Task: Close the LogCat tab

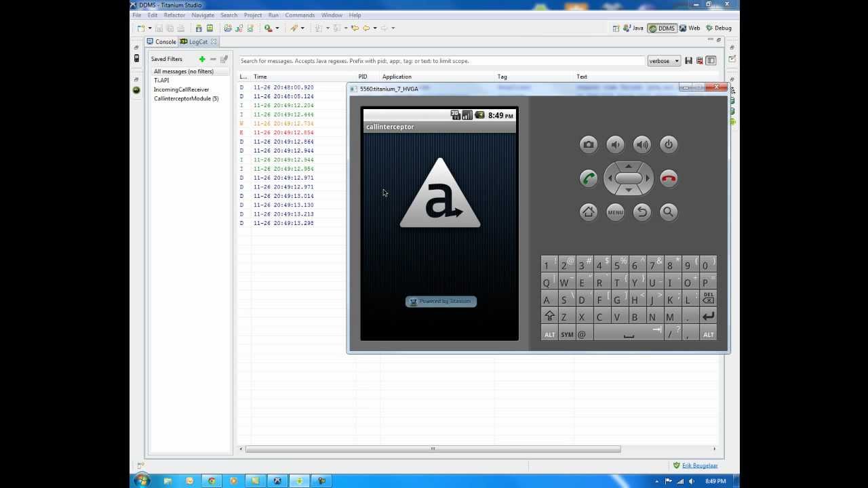Action: tap(214, 41)
